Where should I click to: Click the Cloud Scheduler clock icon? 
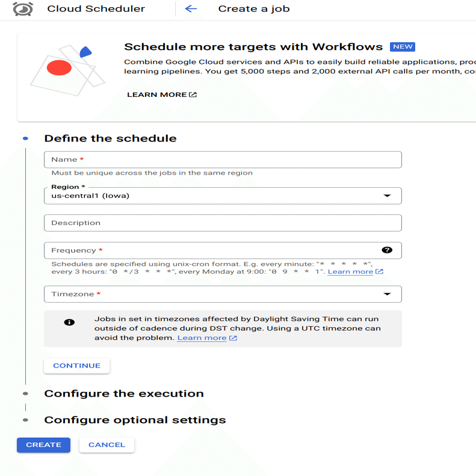click(x=23, y=9)
